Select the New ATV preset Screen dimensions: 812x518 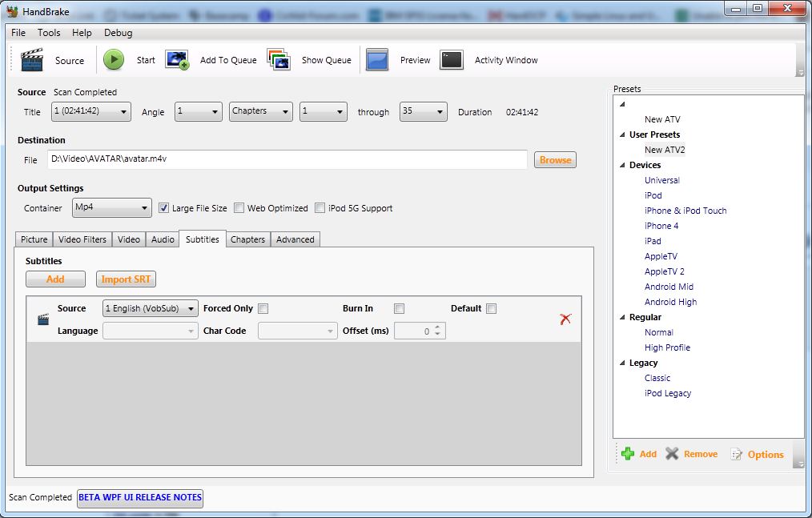coord(662,119)
